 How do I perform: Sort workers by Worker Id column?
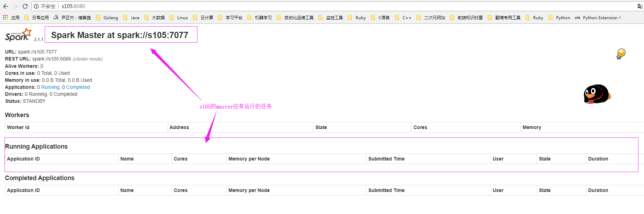(18, 127)
